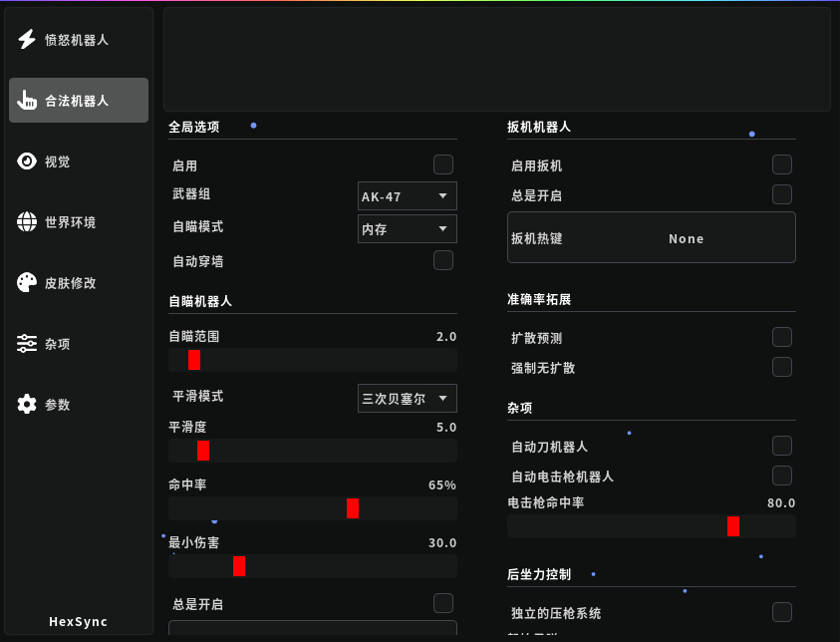Click the sliders icon for 杂项
This screenshot has height=642, width=840.
point(27,344)
